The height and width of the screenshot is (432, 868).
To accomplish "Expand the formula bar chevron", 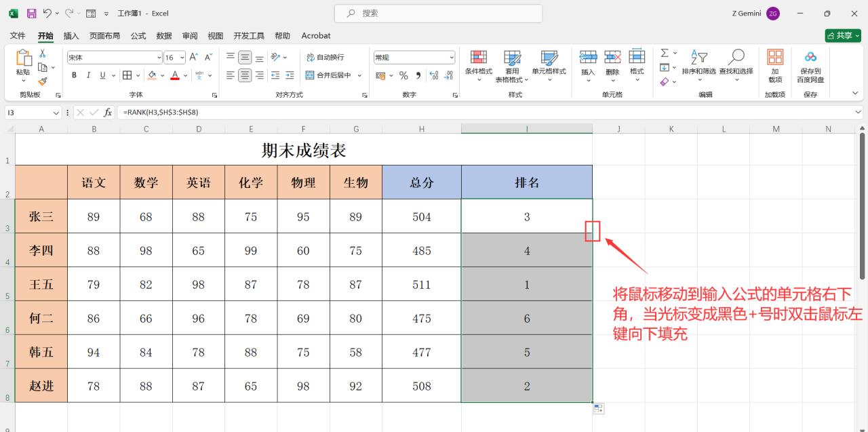I will coord(859,113).
